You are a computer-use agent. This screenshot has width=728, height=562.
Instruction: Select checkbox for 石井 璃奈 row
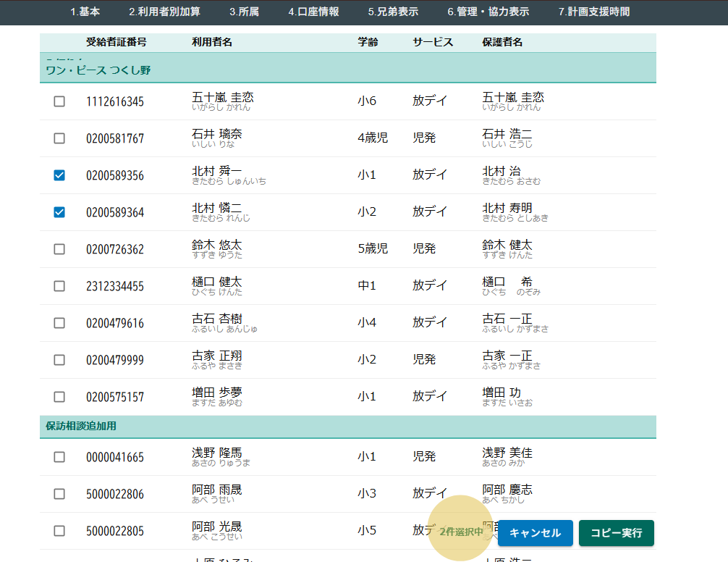point(59,138)
